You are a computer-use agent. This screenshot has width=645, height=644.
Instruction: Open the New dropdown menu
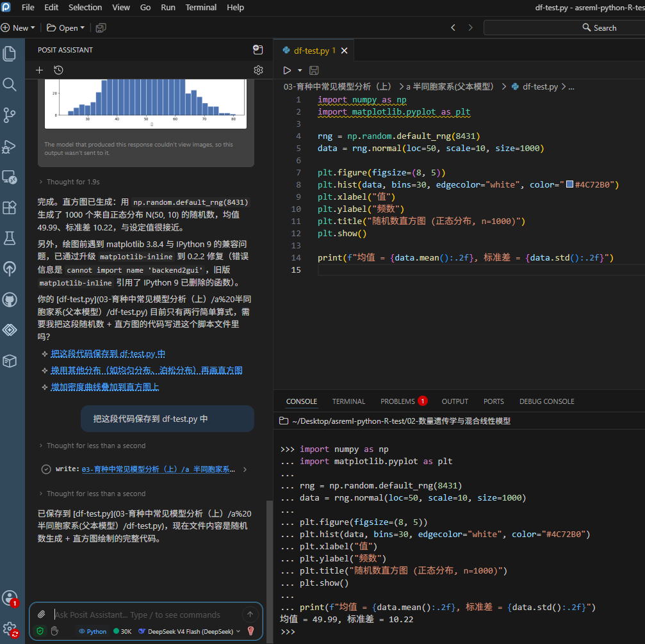point(18,28)
